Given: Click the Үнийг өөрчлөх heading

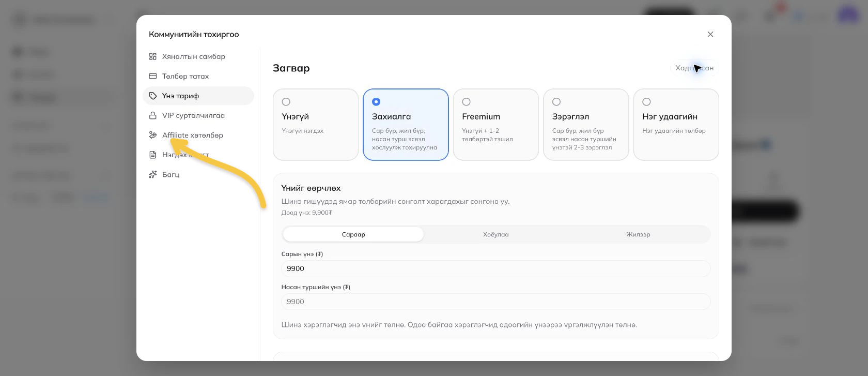Looking at the screenshot, I should (311, 188).
